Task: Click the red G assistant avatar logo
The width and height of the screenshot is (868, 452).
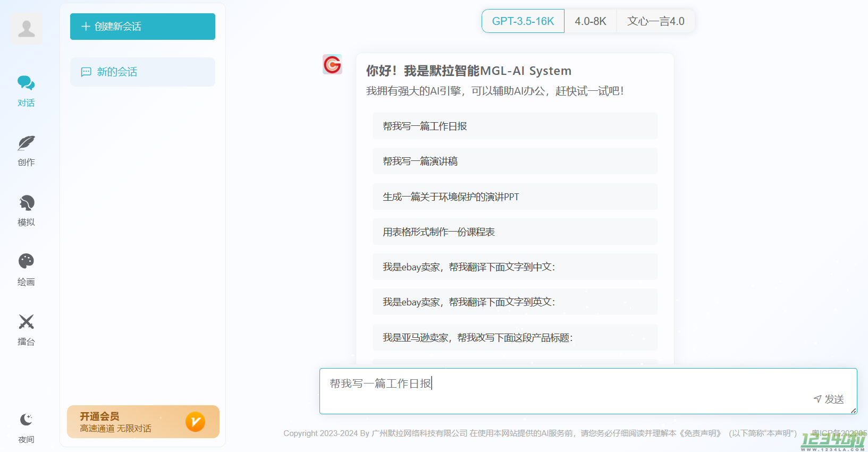Action: point(332,64)
